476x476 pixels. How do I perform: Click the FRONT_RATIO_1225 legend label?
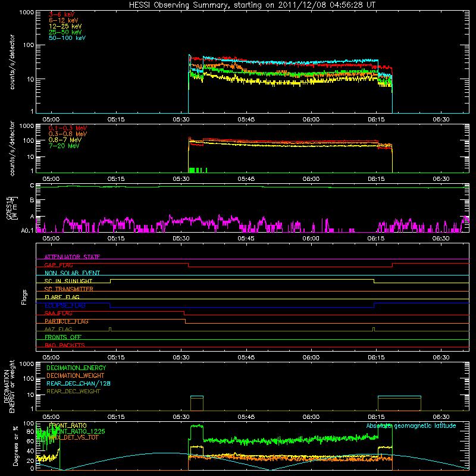click(77, 431)
